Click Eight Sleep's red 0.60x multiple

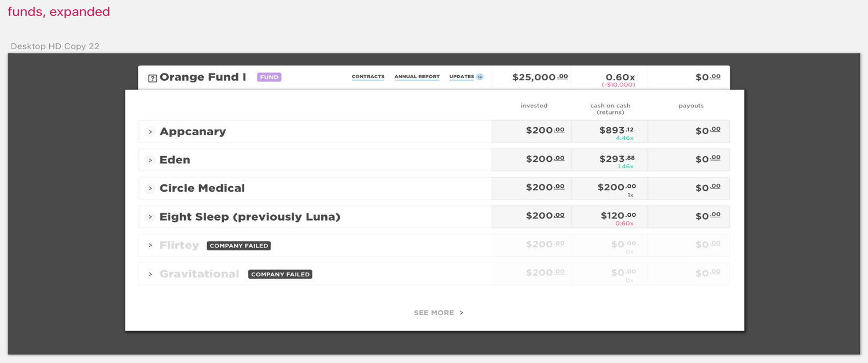624,224
